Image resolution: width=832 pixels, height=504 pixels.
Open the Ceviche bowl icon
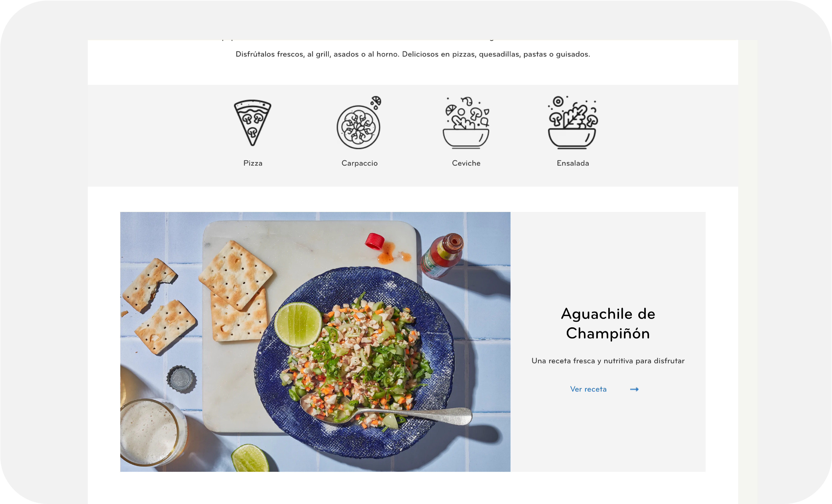(466, 123)
